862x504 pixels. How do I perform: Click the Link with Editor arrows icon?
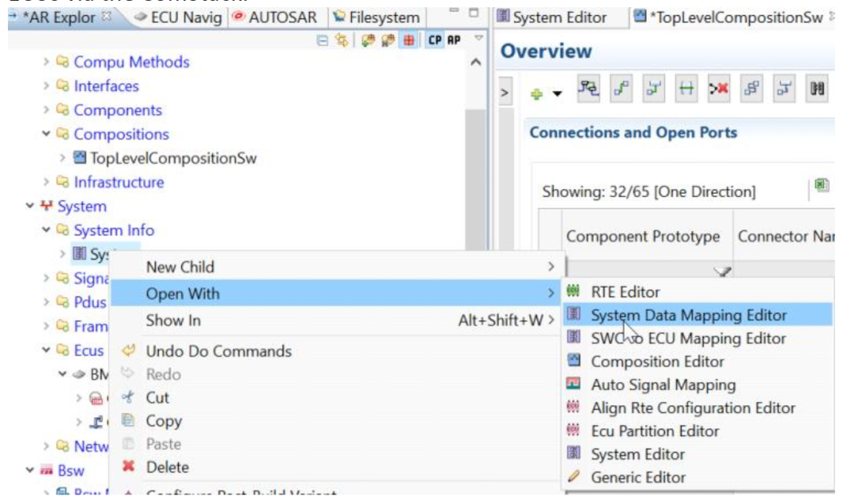pyautogui.click(x=342, y=40)
